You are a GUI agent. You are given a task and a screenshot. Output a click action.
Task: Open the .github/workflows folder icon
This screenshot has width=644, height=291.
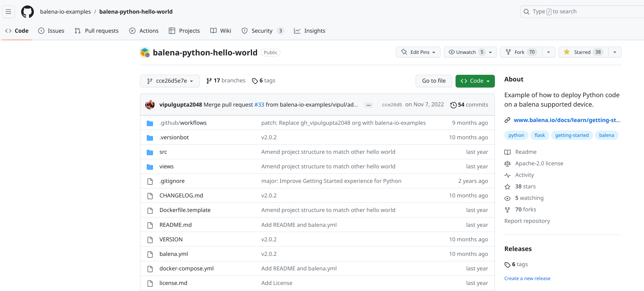click(150, 123)
